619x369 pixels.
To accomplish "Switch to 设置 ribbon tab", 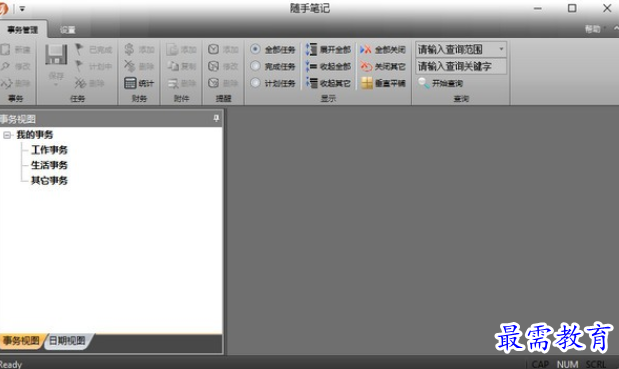I will 68,30.
